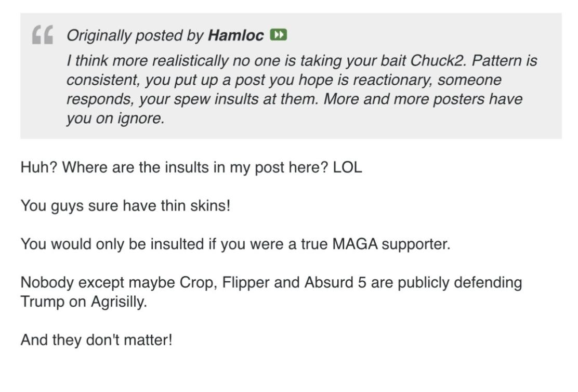This screenshot has height=392, width=578.
Task: Click the quoted line starting 'consistent, you put up'
Action: point(284,80)
